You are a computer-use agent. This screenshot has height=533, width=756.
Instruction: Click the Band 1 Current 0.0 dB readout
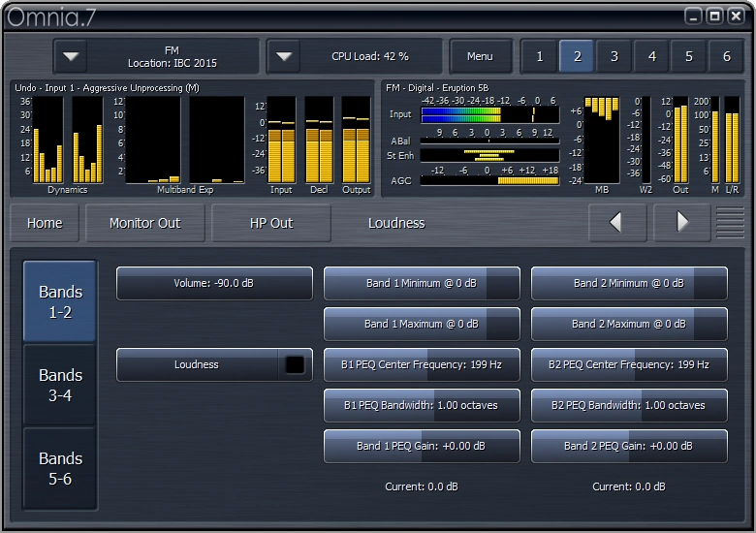click(x=422, y=486)
